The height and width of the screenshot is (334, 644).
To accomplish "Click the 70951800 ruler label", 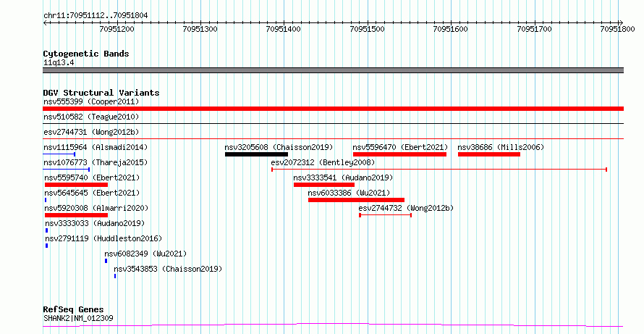I will 618,29.
